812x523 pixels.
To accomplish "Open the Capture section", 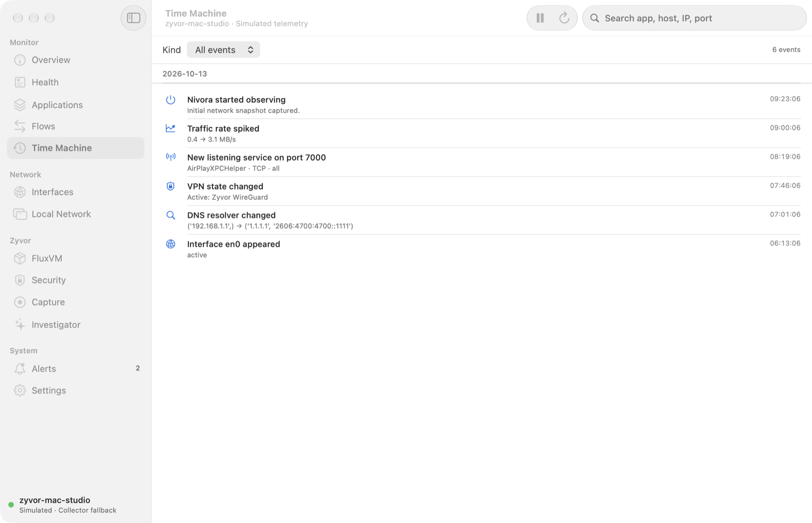I will [x=76, y=302].
